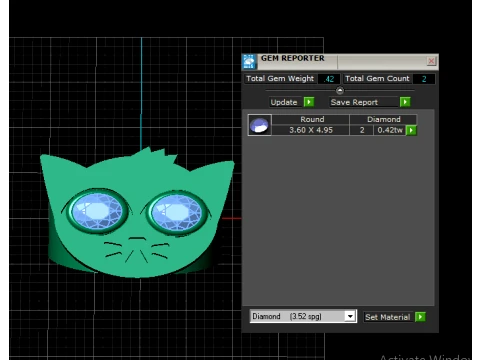Screen dimensions: 480x360
Task: Select the right eye gem on cat model
Action: pos(176,213)
